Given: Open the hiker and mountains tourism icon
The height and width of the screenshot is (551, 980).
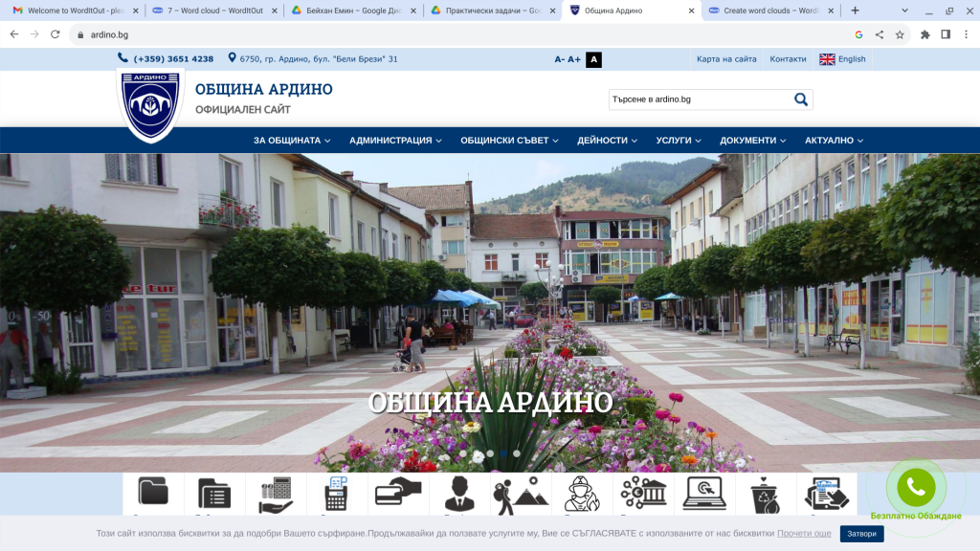Looking at the screenshot, I should [x=521, y=495].
